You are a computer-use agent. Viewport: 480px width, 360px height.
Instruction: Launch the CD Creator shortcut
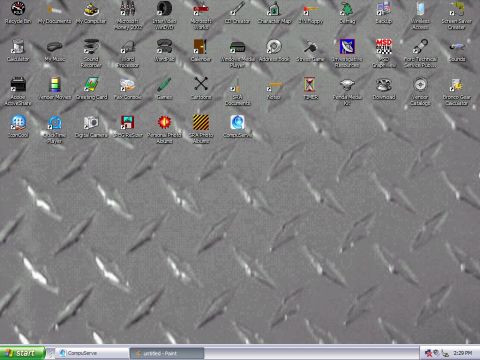pyautogui.click(x=237, y=9)
